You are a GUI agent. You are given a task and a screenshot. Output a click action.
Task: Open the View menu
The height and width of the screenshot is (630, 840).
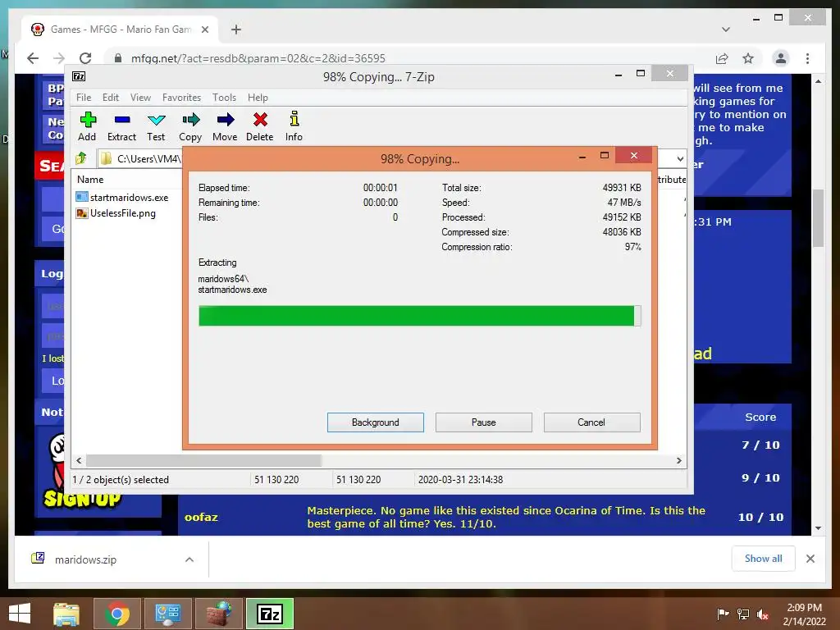click(x=140, y=98)
